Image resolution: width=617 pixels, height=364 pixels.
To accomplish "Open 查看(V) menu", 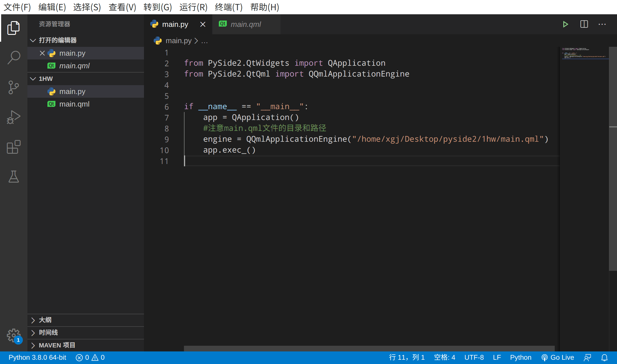I will 122,7.
